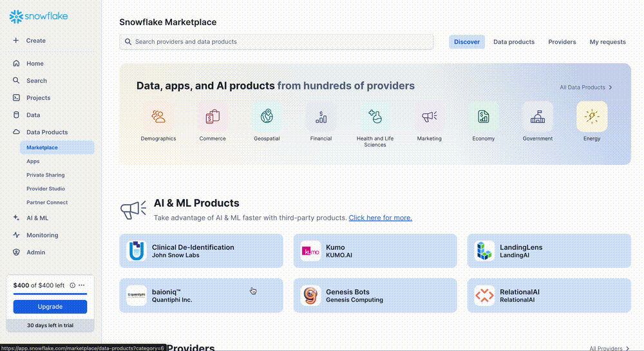Click the AI & ML Products megaphone icon

click(x=133, y=210)
